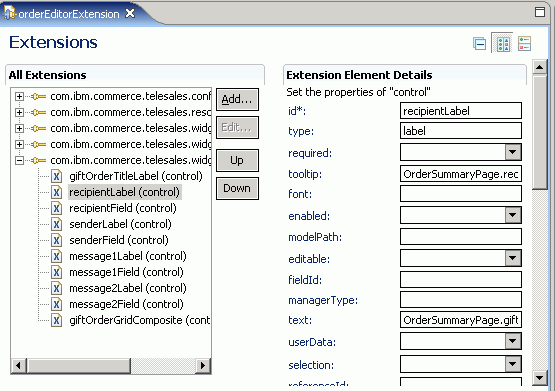Screen dimensions: 555x391
Task: Click the message1Label XML element icon
Action: (x=56, y=256)
